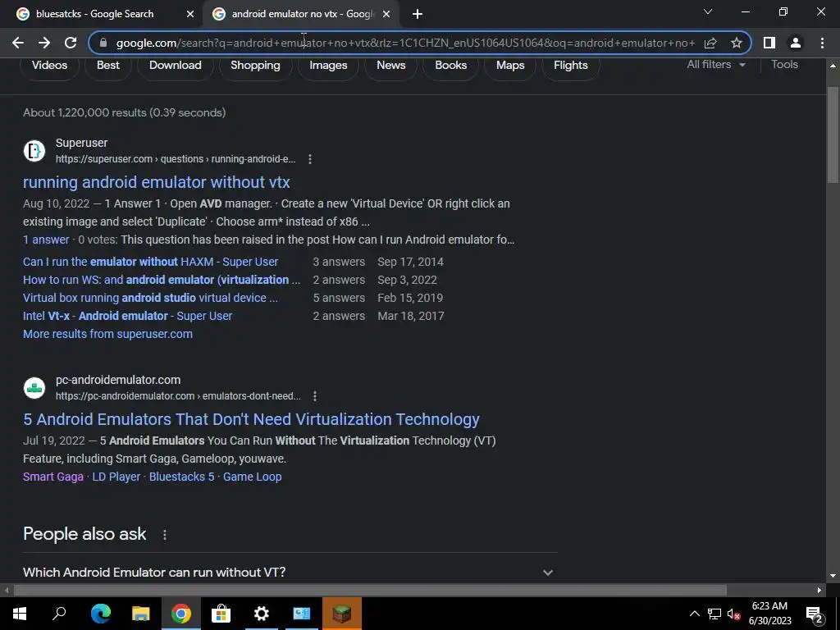
Task: Click the Superuser site favicon
Action: 34,151
